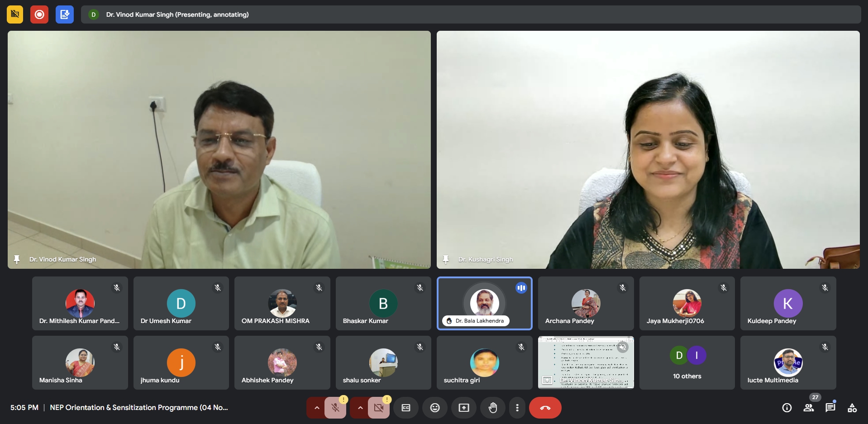This screenshot has height=424, width=868.
Task: Click the blue transcription indicator icon
Action: [64, 14]
